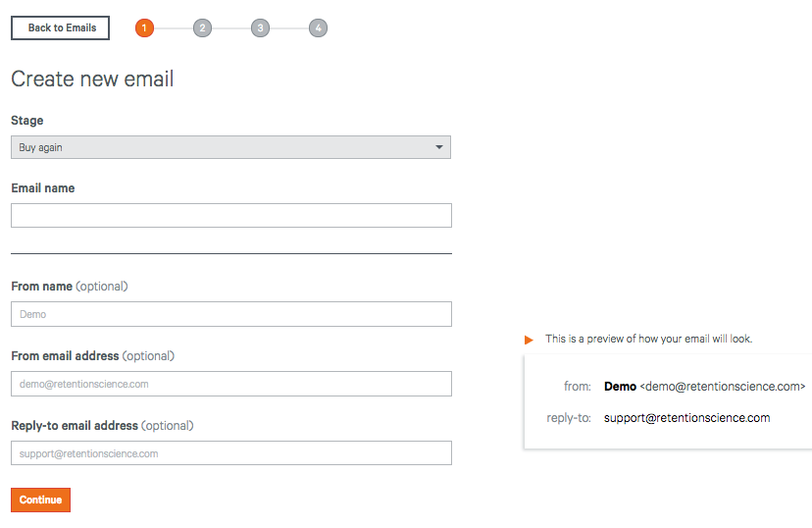Focus the Email name text field

point(231,215)
